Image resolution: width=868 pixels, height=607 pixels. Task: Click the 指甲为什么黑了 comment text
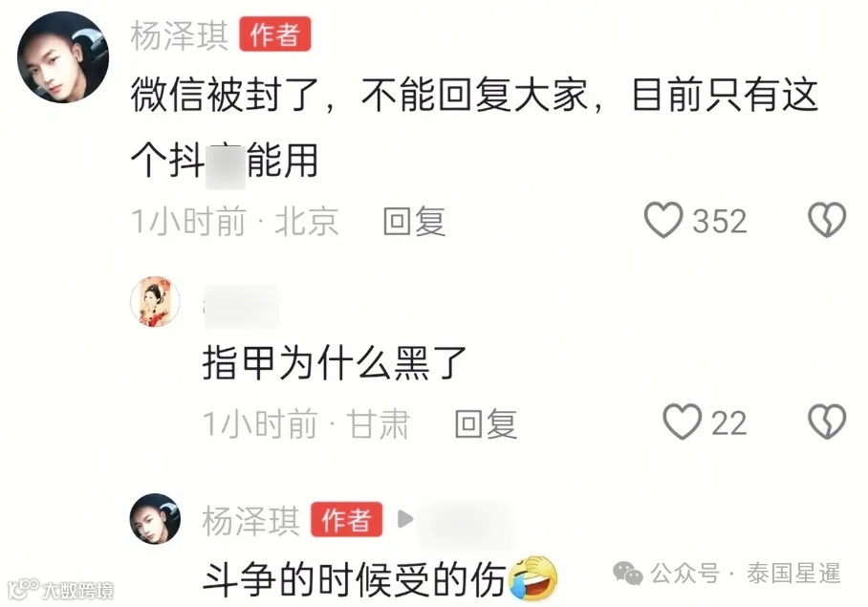coord(335,363)
